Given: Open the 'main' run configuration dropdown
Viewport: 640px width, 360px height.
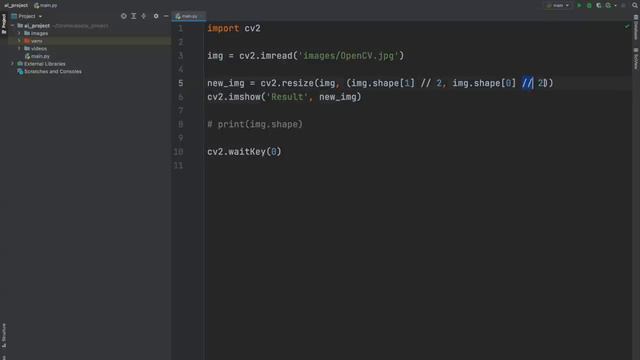Looking at the screenshot, I should pyautogui.click(x=558, y=5).
